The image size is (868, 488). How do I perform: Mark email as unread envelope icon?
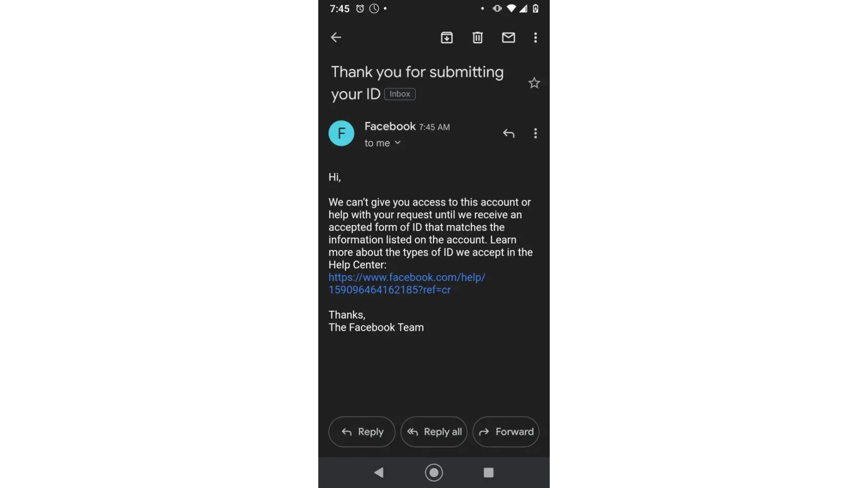click(508, 38)
